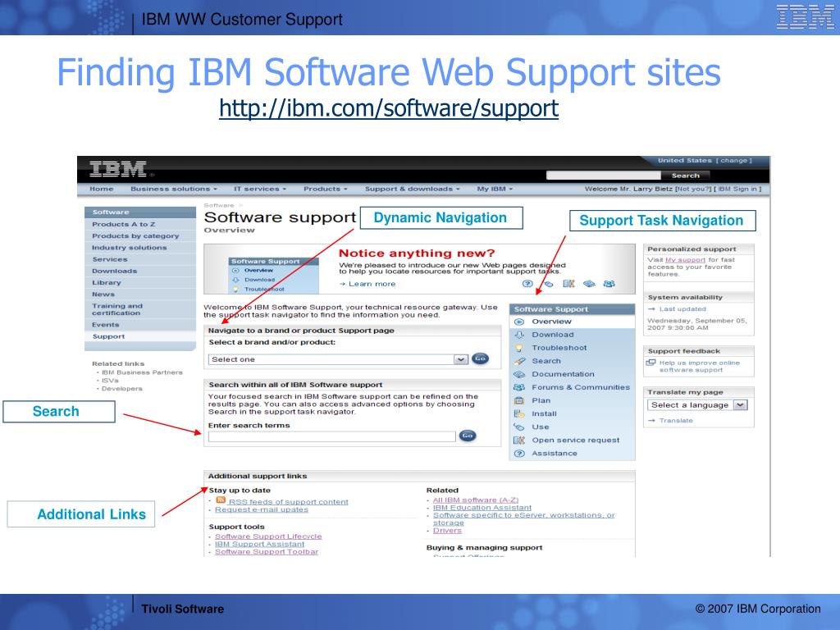Click the Translate link
840x630 pixels.
click(676, 421)
